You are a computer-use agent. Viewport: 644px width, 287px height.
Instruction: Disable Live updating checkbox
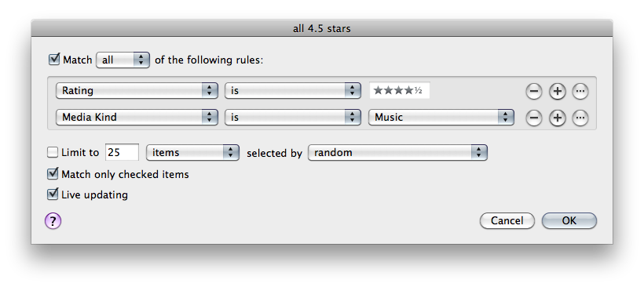(53, 194)
